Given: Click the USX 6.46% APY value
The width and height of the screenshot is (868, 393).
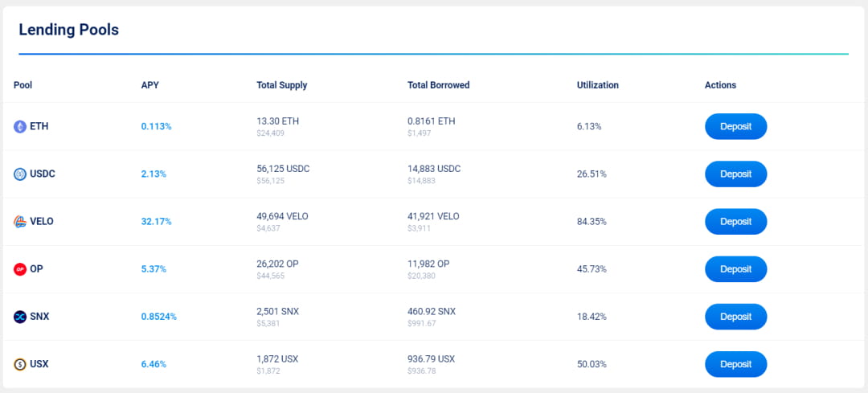Looking at the screenshot, I should coord(154,364).
